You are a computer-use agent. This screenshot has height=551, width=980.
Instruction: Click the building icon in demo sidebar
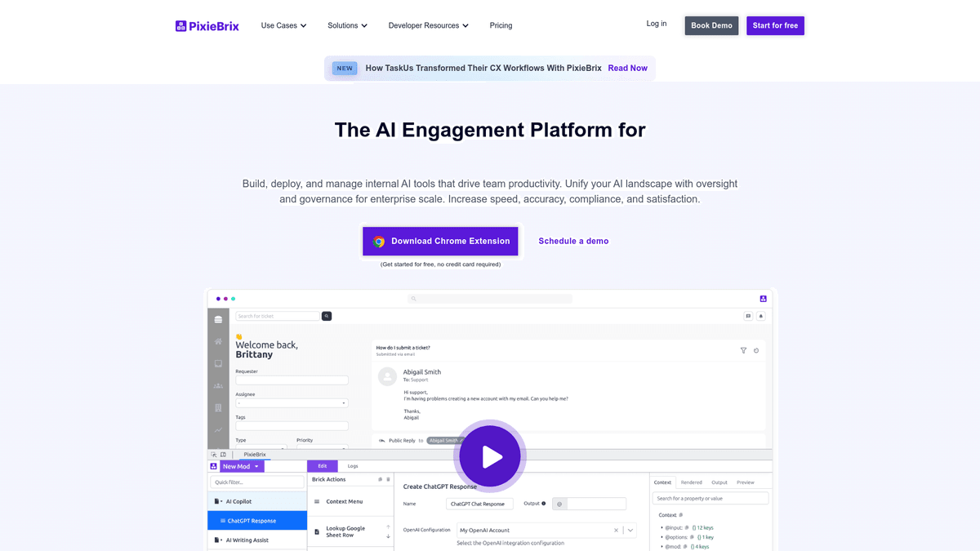pos(218,407)
